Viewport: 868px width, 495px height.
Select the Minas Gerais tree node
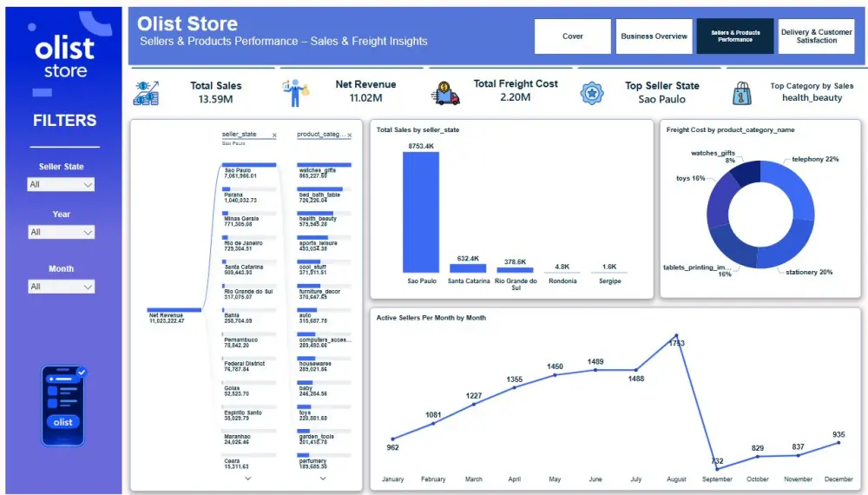pos(249,219)
